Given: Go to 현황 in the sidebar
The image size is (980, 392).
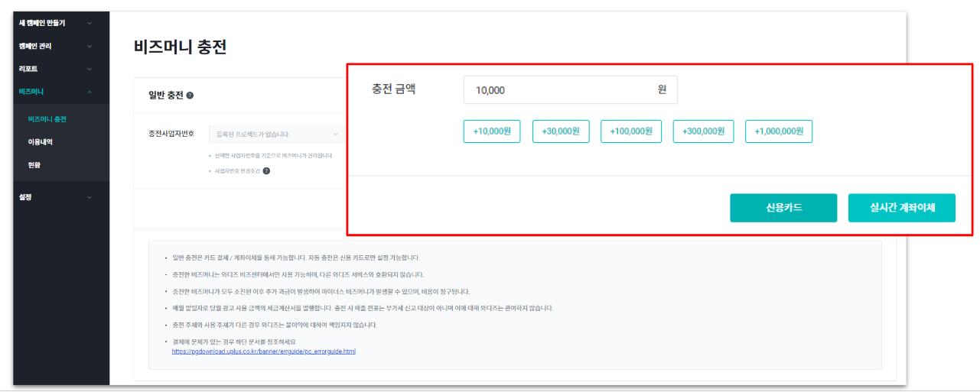Looking at the screenshot, I should click(34, 164).
